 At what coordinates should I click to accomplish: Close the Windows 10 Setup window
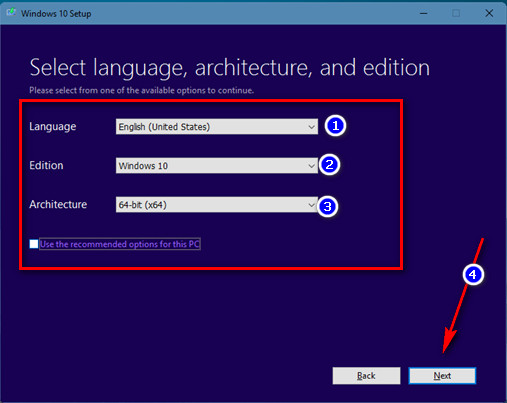click(x=489, y=13)
